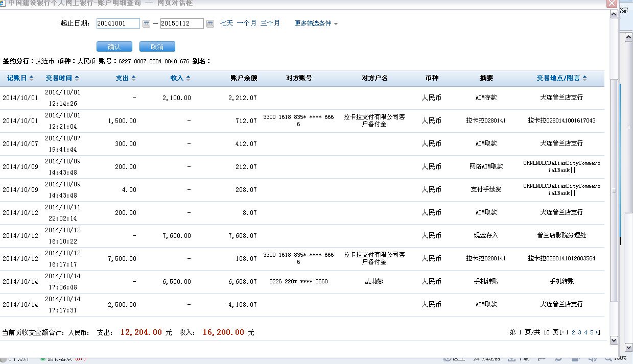Screen dimensions: 633x364
Task: Sort by 收入 column arrows
Action: click(188, 78)
